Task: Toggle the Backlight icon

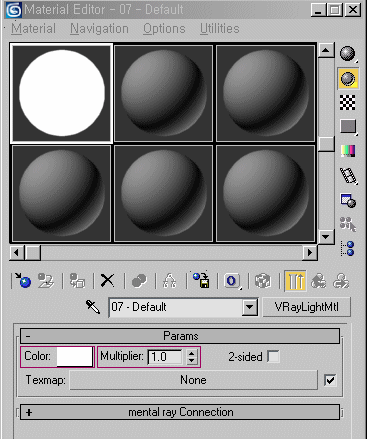Action: click(348, 79)
